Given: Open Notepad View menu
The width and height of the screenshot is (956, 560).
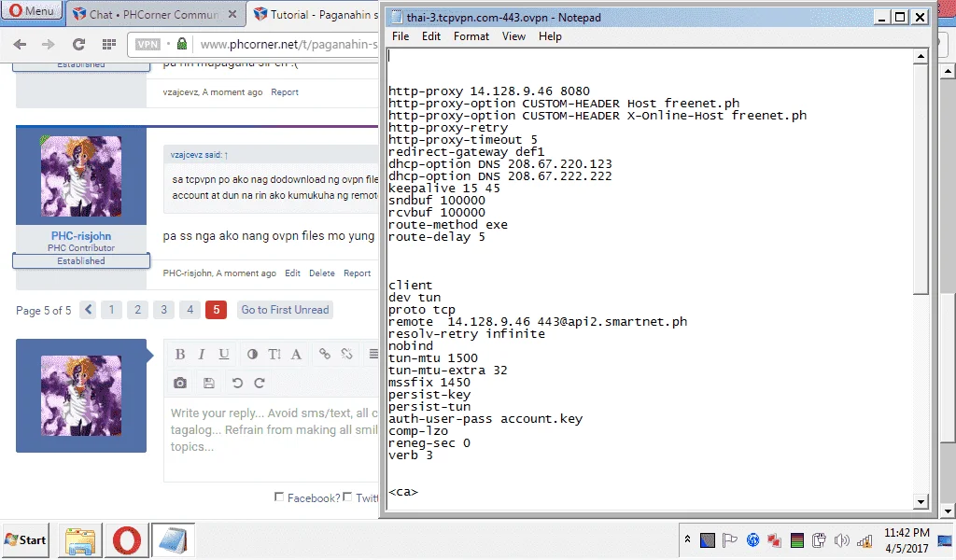Looking at the screenshot, I should pyautogui.click(x=514, y=36).
